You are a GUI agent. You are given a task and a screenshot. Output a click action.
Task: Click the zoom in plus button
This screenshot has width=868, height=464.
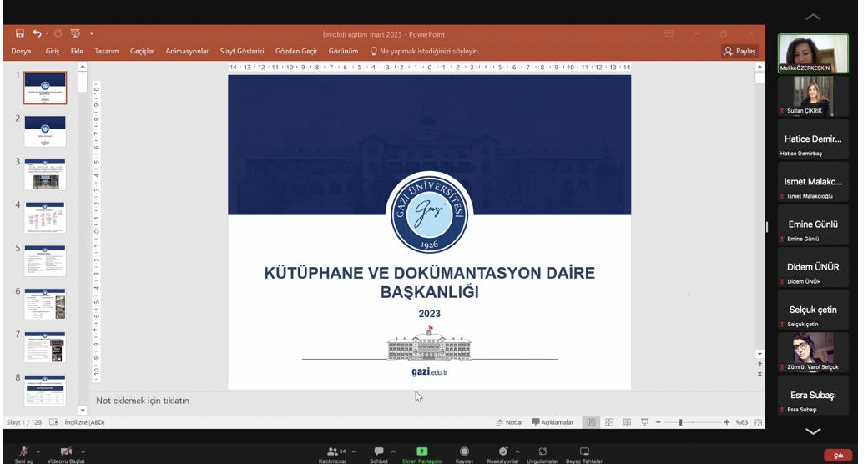click(x=726, y=422)
